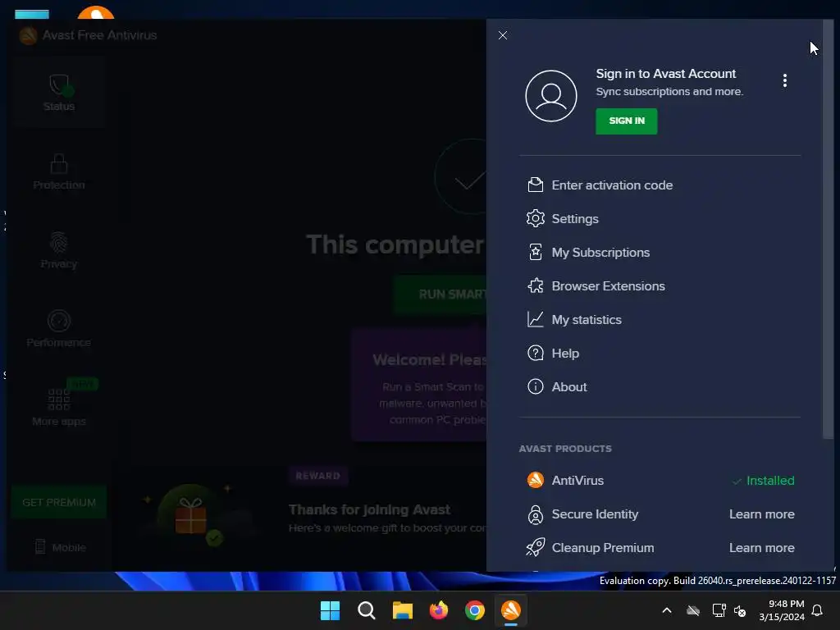Click Learn more for Cleanup Premium

[x=761, y=548]
